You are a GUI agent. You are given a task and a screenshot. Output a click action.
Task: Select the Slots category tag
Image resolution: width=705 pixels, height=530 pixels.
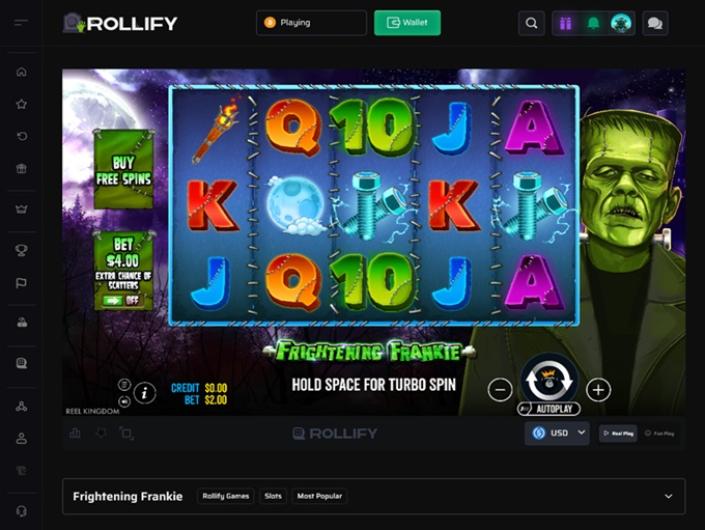[273, 496]
